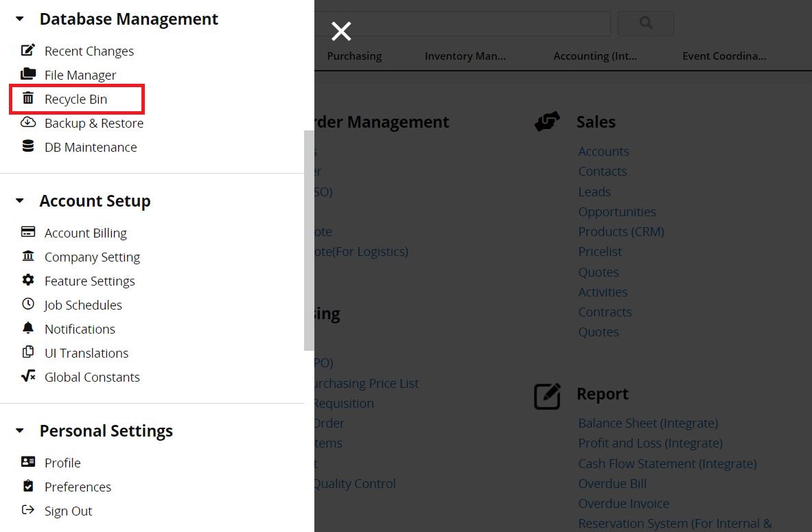Click the side panel scrollbar

click(309, 240)
